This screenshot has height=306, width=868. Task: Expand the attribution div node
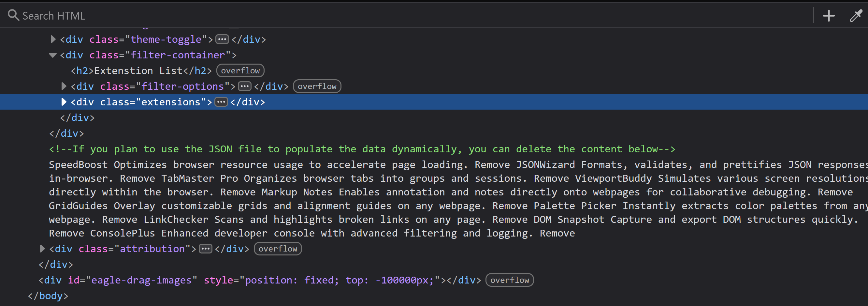[42, 249]
